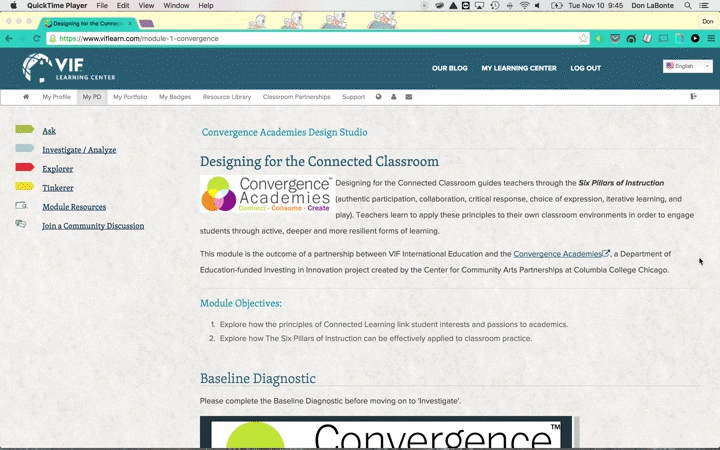Open the Chrome three-line menu
This screenshot has height=450, width=720.
coord(710,39)
